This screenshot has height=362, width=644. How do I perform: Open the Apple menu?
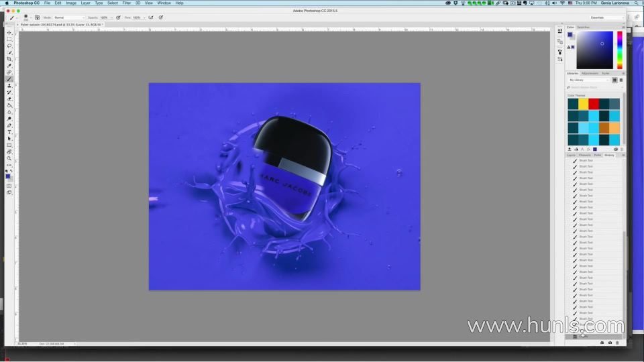[7, 3]
